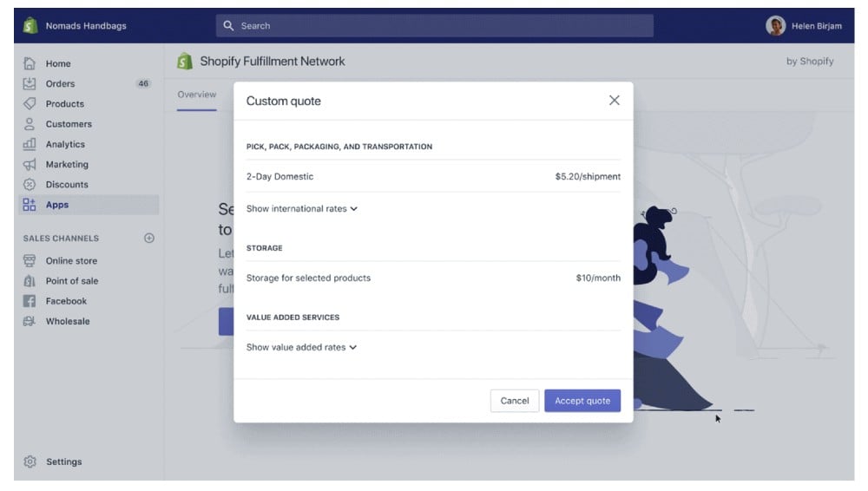Open Settings at sidebar bottom
The image size is (868, 491).
(x=63, y=462)
